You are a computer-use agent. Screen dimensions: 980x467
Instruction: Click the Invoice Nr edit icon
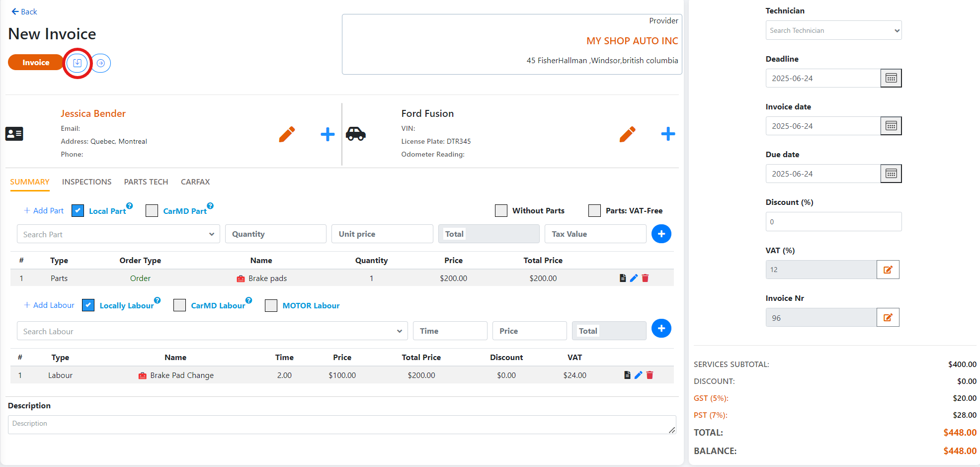coord(888,317)
